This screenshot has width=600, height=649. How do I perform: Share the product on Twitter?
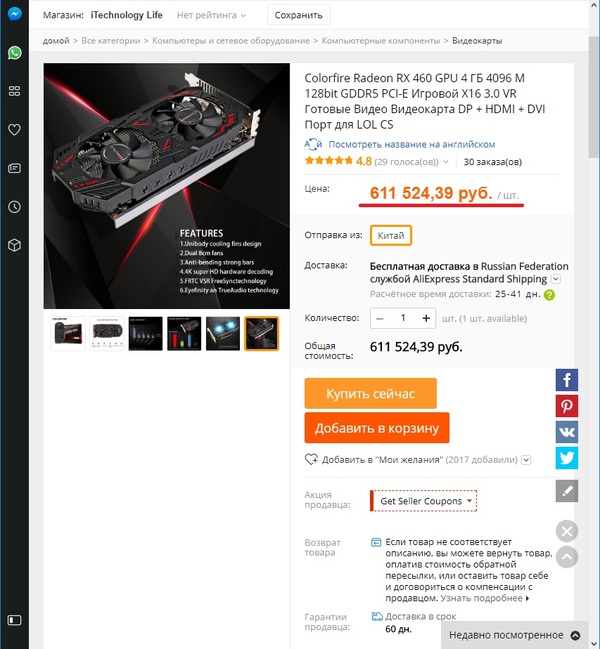566,458
